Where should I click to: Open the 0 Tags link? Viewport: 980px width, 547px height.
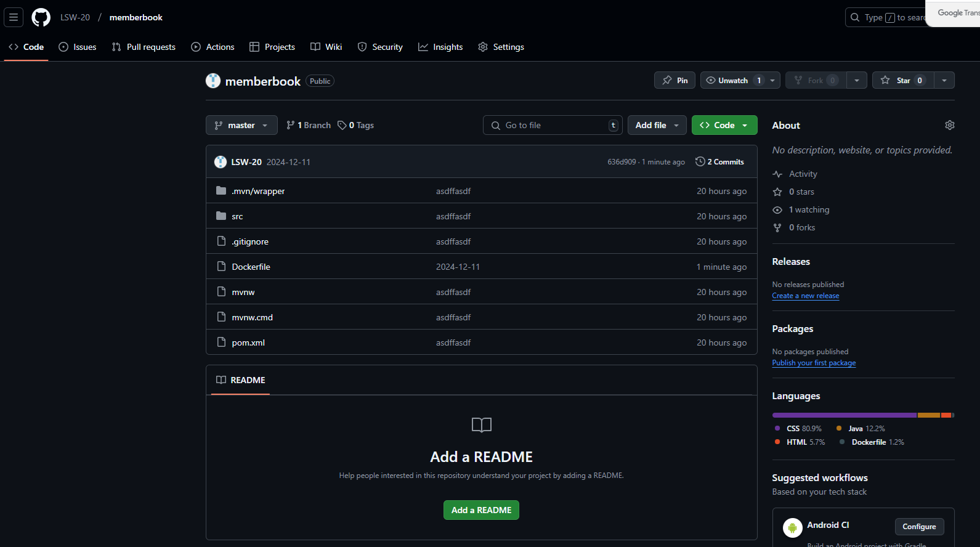[356, 125]
